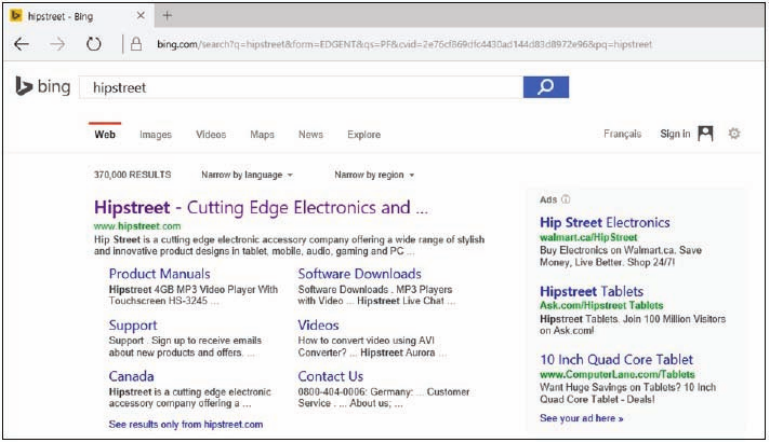Go back with the browser back arrow

pyautogui.click(x=22, y=45)
